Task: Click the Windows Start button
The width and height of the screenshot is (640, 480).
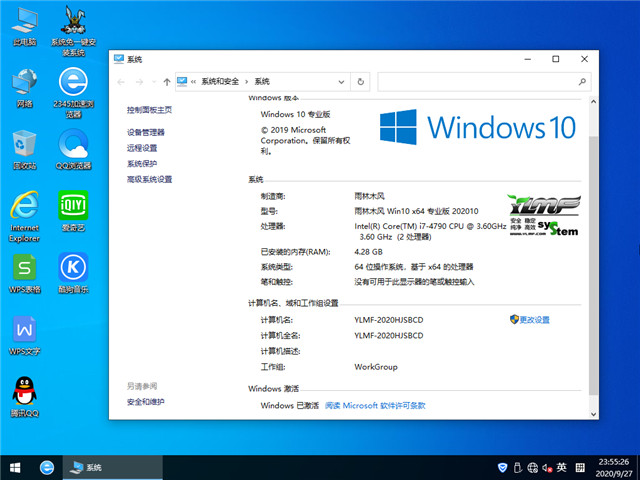Action: [15, 468]
